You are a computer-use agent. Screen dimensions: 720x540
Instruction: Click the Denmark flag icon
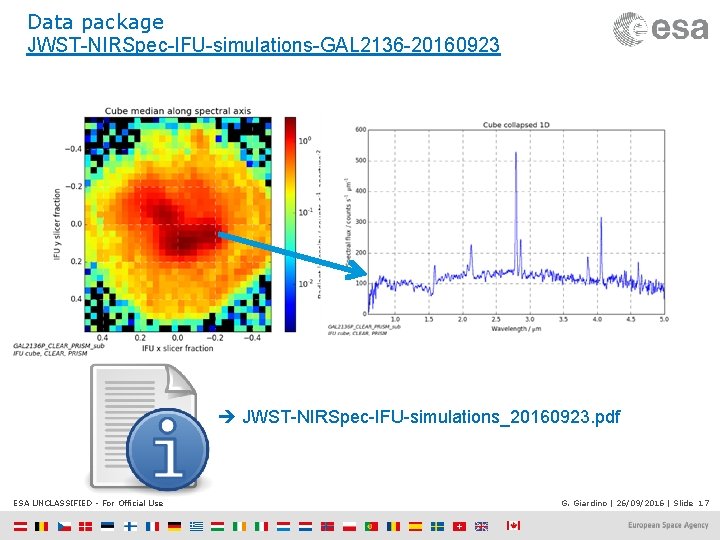click(85, 526)
